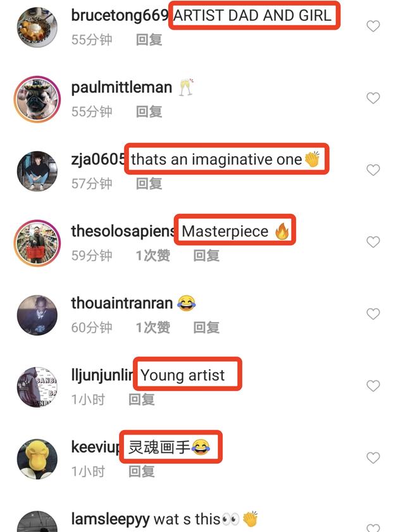Like zja0605's imaginative comment
Screen dimensions: 405x532
373,170
